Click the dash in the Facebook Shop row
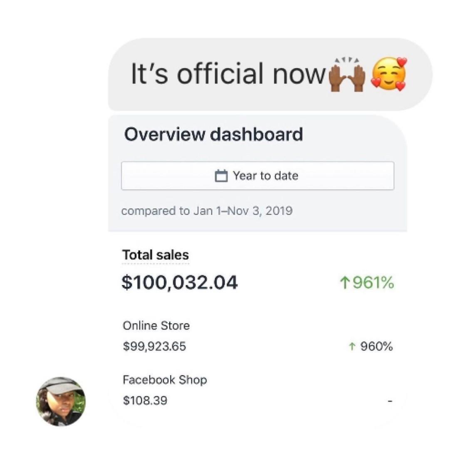 [390, 402]
